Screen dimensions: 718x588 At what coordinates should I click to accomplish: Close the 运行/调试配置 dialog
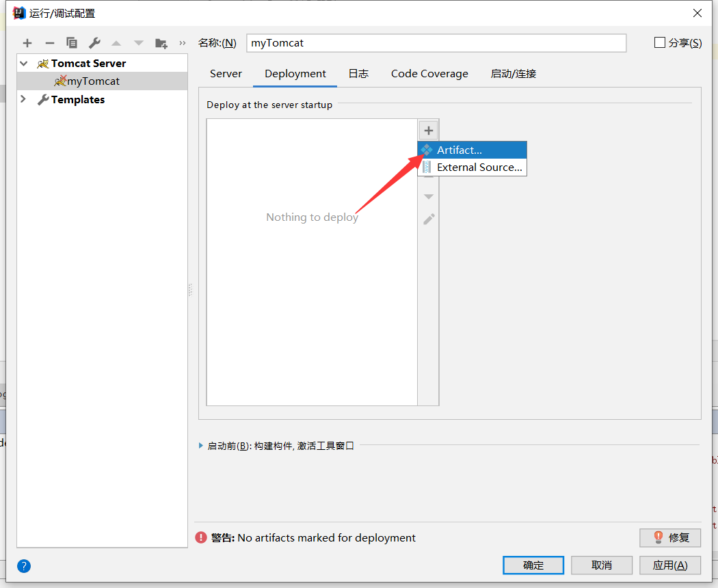[x=697, y=13]
